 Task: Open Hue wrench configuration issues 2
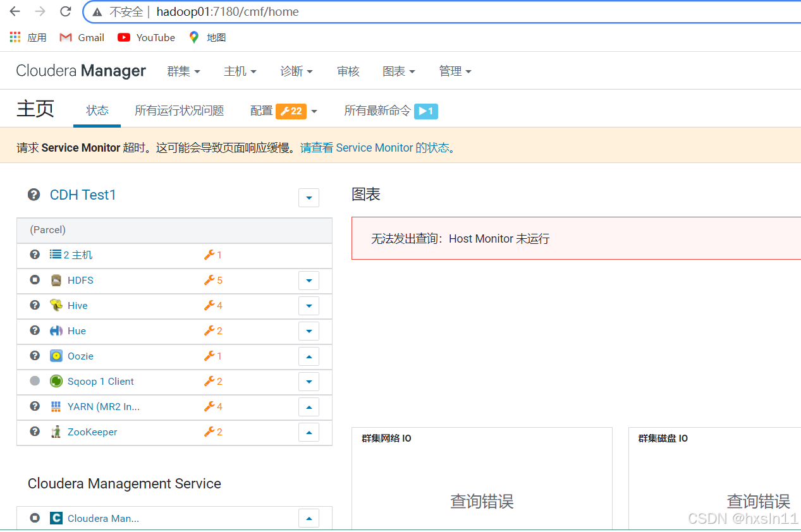pyautogui.click(x=213, y=330)
